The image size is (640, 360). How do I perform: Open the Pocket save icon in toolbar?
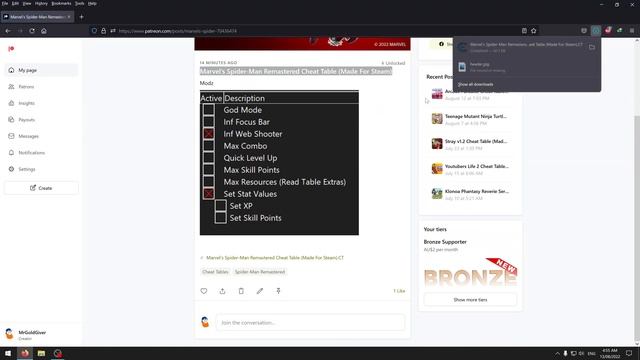[x=584, y=31]
